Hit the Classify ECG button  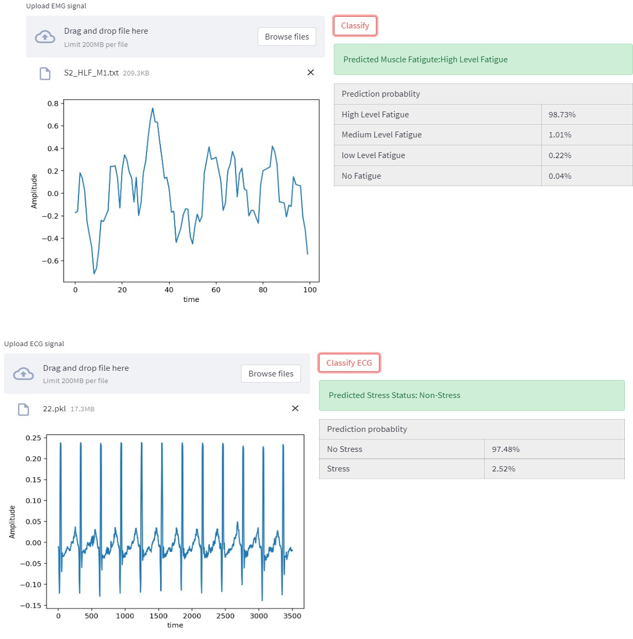(350, 362)
